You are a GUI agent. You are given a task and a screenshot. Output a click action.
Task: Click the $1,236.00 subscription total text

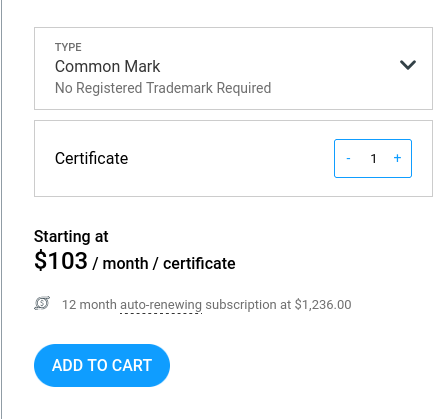pyautogui.click(x=323, y=305)
